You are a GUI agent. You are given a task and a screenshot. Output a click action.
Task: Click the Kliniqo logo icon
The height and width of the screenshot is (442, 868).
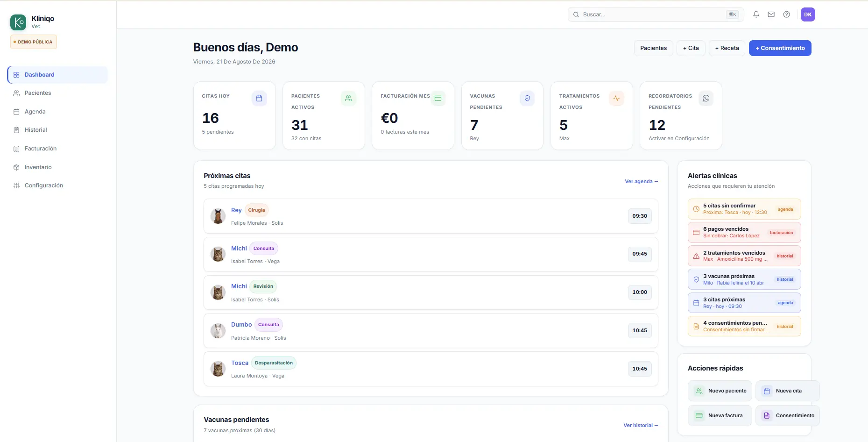coord(18,22)
